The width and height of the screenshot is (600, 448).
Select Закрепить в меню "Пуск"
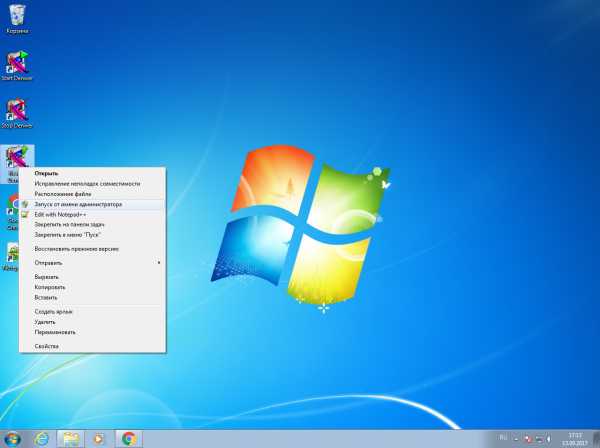[x=93, y=235]
